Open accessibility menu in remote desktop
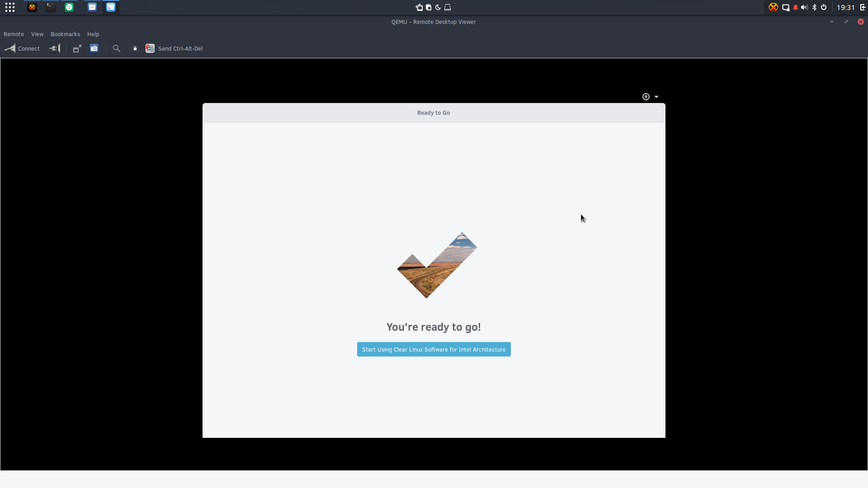 coord(646,97)
